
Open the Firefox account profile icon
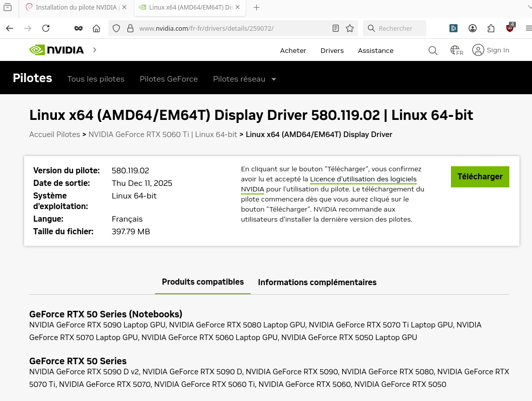click(472, 28)
